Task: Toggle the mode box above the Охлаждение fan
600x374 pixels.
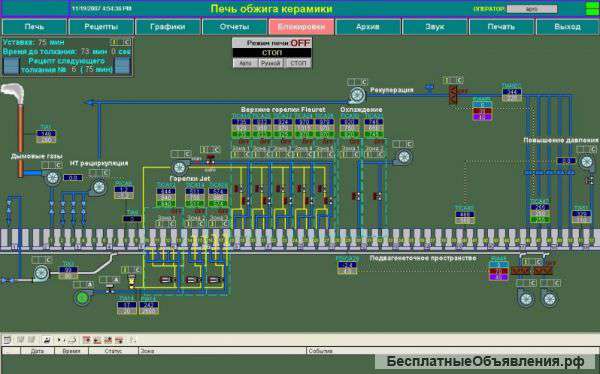Action: 403,144
